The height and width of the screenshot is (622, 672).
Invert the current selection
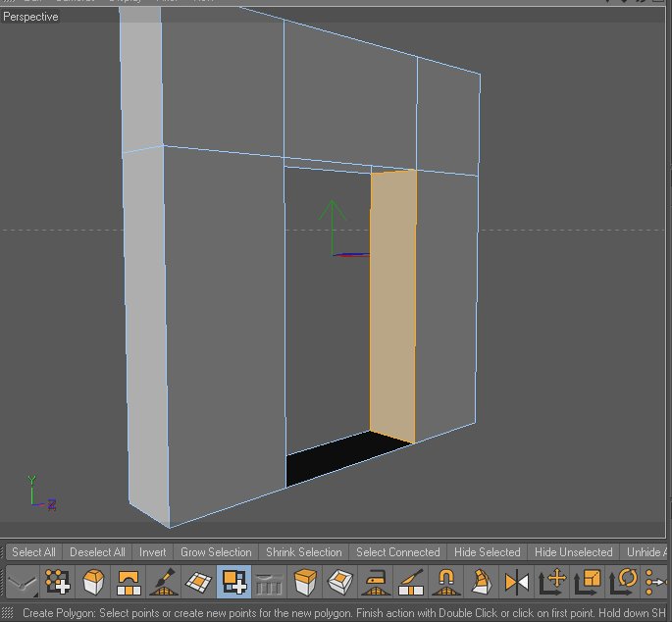click(x=153, y=552)
